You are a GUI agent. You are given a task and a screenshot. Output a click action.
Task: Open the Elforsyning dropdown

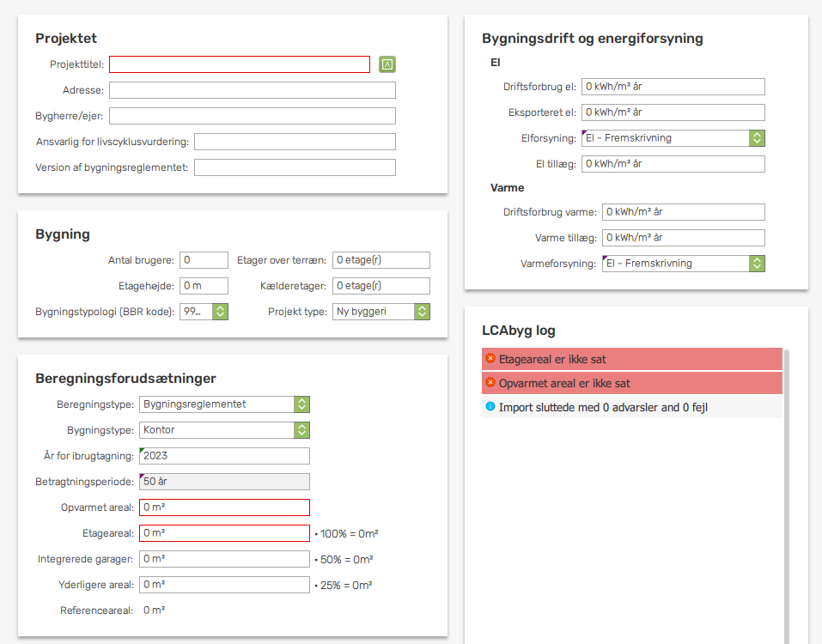[x=673, y=137]
